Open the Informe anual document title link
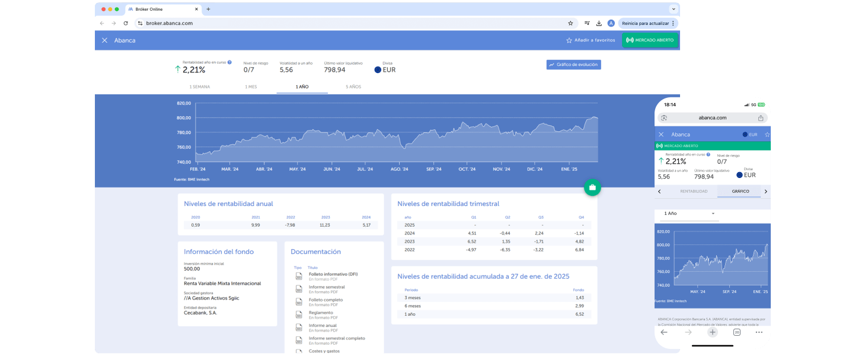 click(x=323, y=325)
